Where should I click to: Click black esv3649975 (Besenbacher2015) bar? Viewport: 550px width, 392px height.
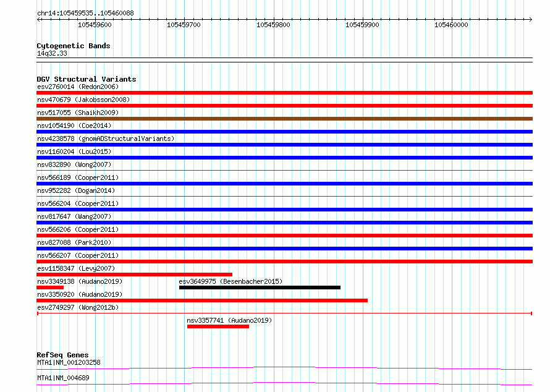click(x=260, y=288)
